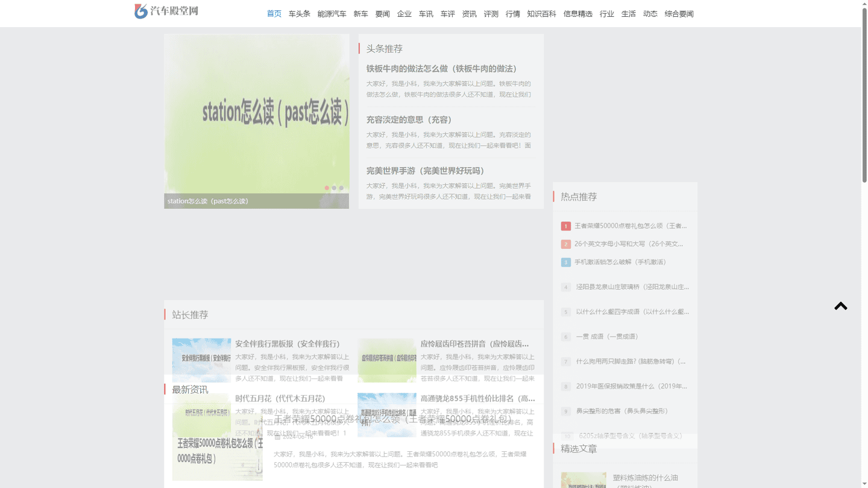Viewport: 868px width, 488px height.
Task: Open headline 完美世界手游（完美世界好玩吗）
Action: point(426,171)
